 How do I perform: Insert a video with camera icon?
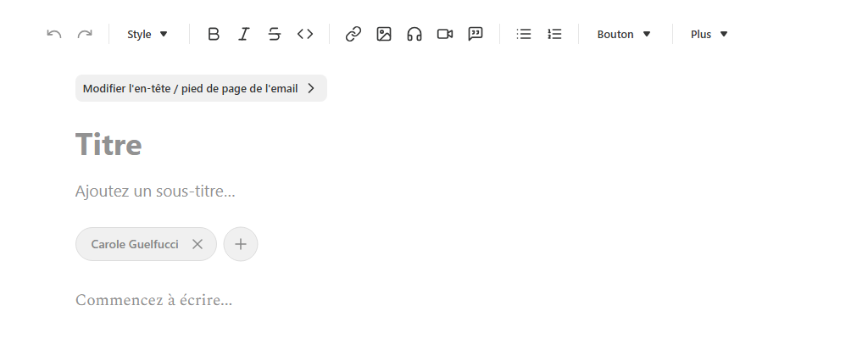(x=445, y=34)
